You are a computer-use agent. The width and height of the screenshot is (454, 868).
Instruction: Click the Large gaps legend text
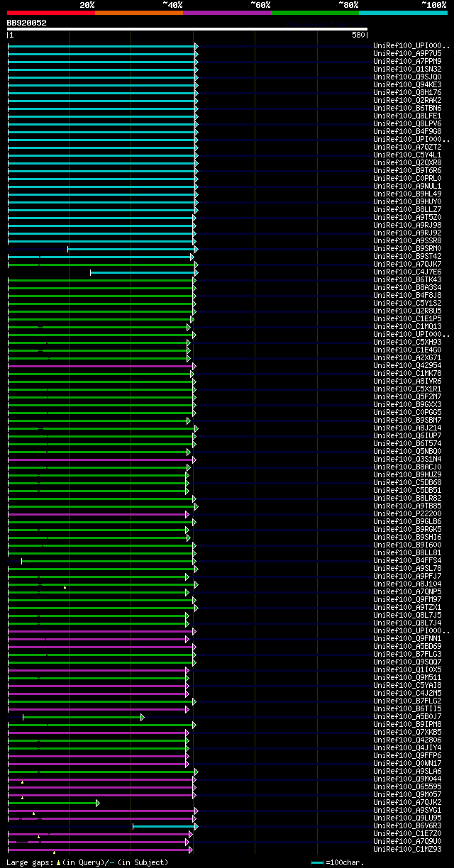tap(87, 862)
